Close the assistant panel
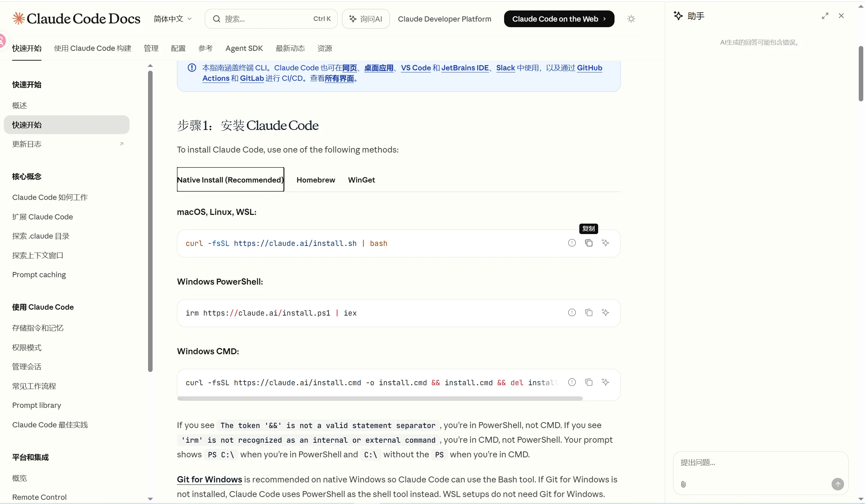 point(841,16)
